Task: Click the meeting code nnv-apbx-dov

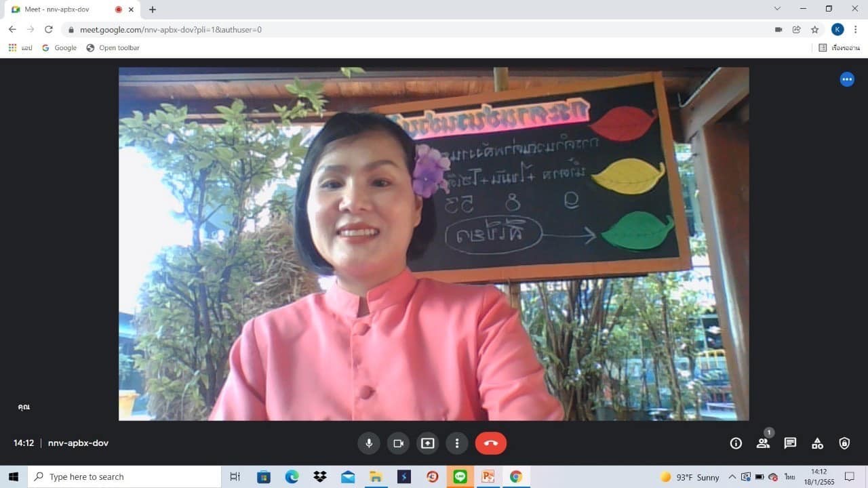Action: (x=78, y=443)
